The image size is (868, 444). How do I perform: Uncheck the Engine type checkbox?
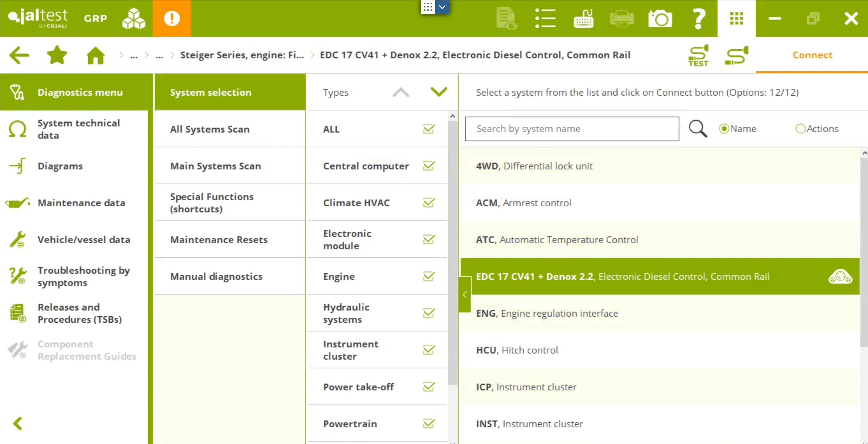tap(429, 276)
